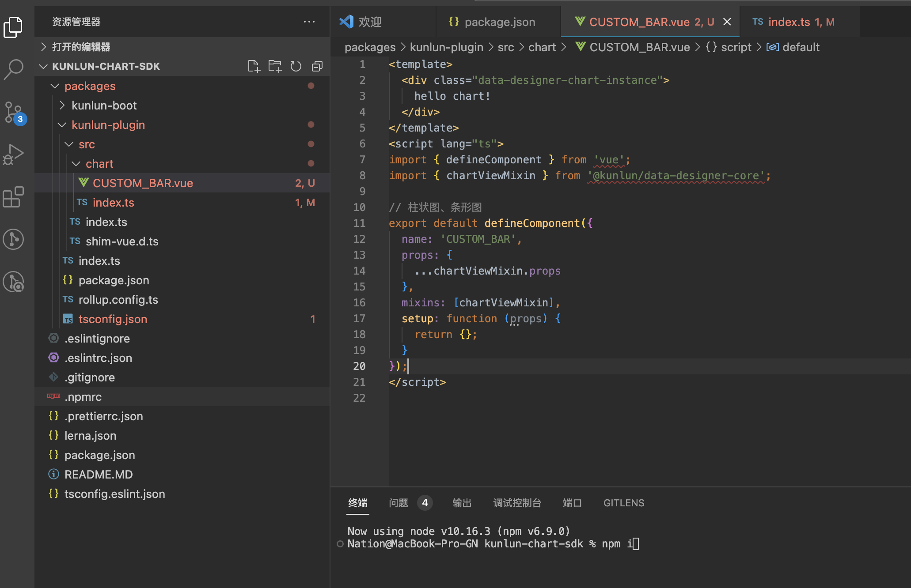
Task: Select the 终端 terminal panel tab
Action: (358, 503)
